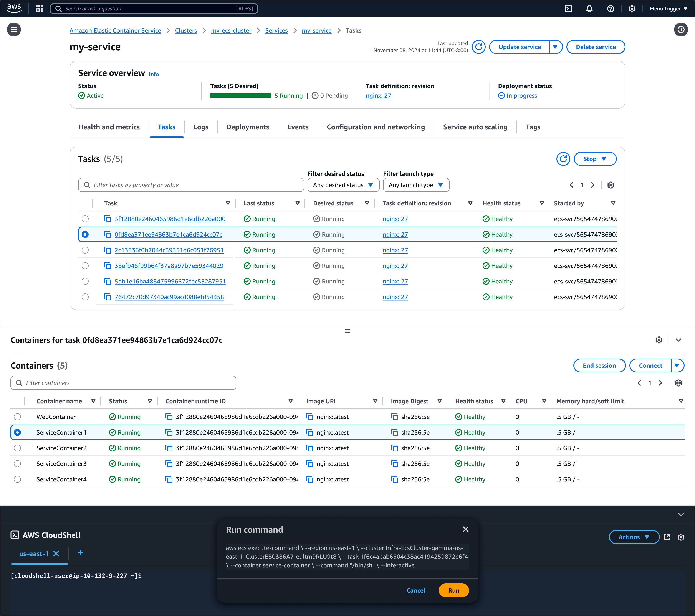The image size is (695, 616).
Task: Open nginx: 27 link in Service overview
Action: 378,96
